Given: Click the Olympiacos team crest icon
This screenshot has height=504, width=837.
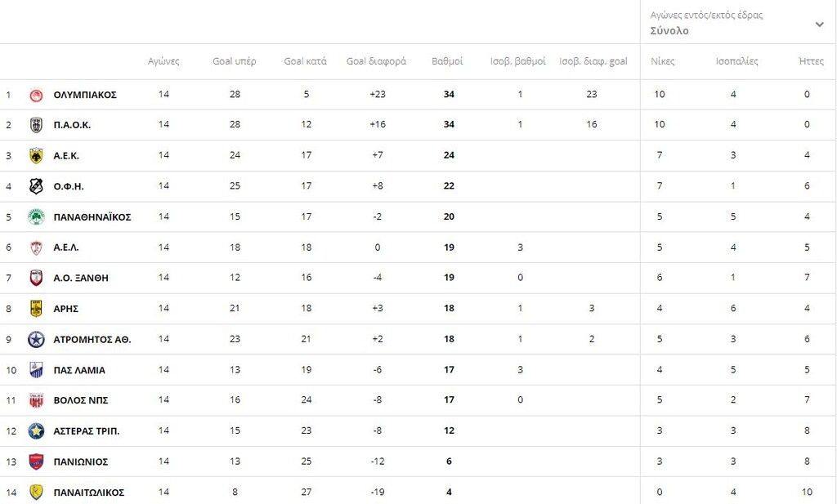Looking at the screenshot, I should (x=36, y=95).
